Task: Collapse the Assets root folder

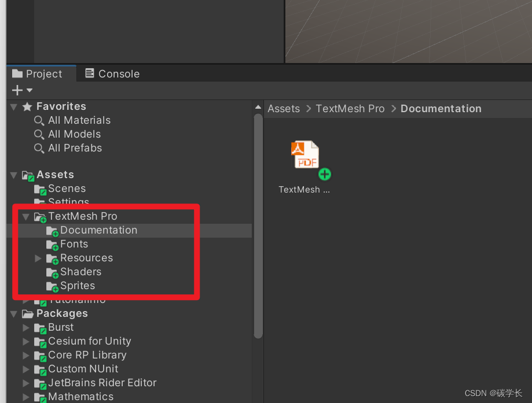Action: tap(13, 175)
